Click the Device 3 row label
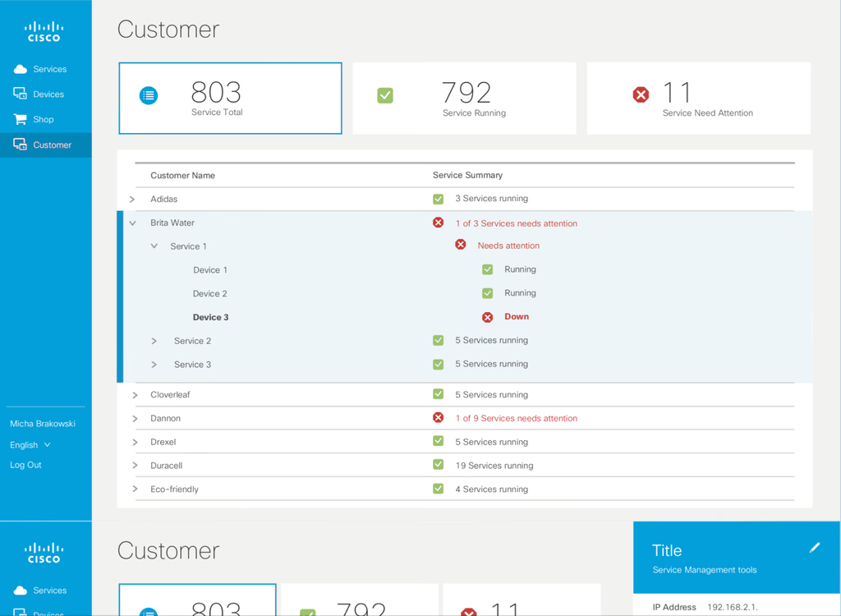Image resolution: width=841 pixels, height=616 pixels. [x=211, y=317]
